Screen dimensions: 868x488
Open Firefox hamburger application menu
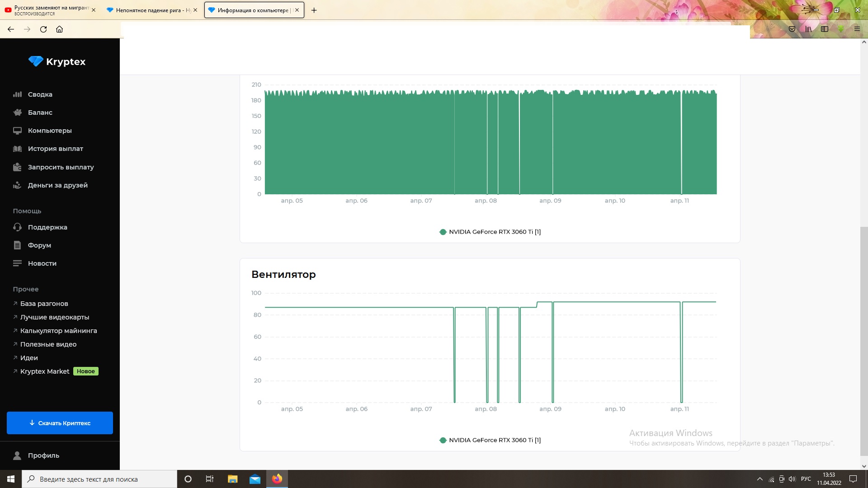coord(857,29)
